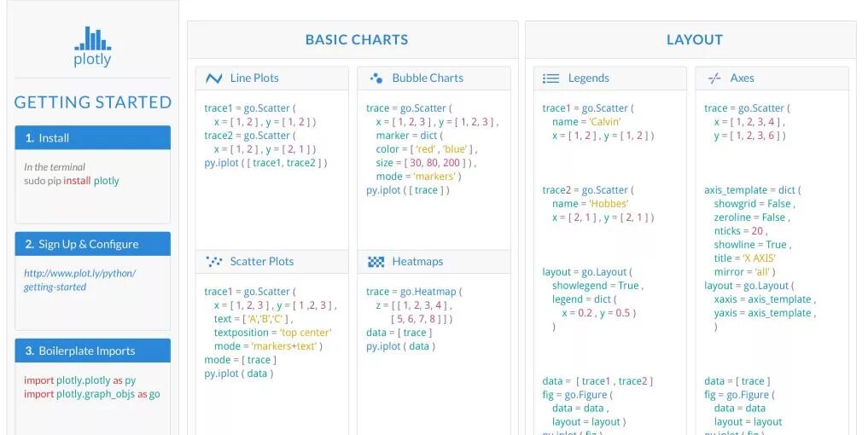The width and height of the screenshot is (868, 435).
Task: Click the Heatmaps panel title
Action: [417, 262]
